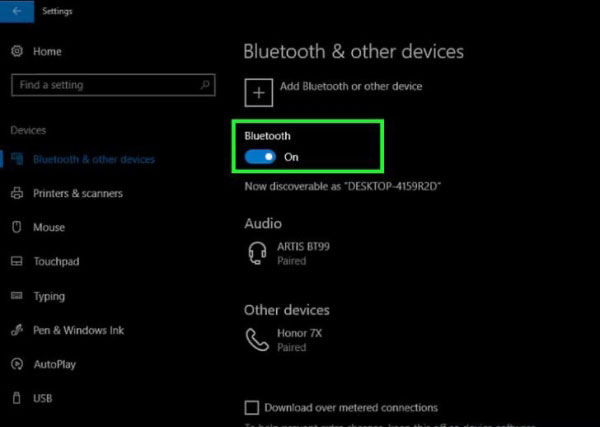Check Download over metered connections
600x427 pixels.
[252, 408]
